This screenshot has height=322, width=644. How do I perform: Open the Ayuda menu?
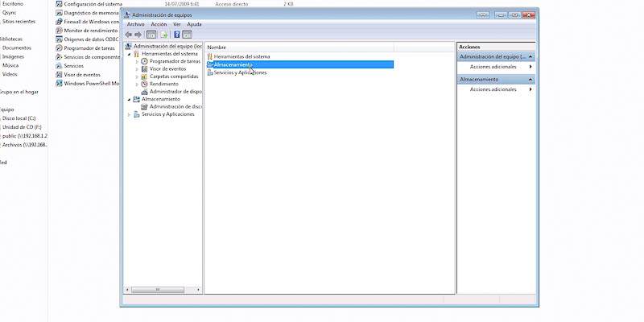click(x=194, y=25)
